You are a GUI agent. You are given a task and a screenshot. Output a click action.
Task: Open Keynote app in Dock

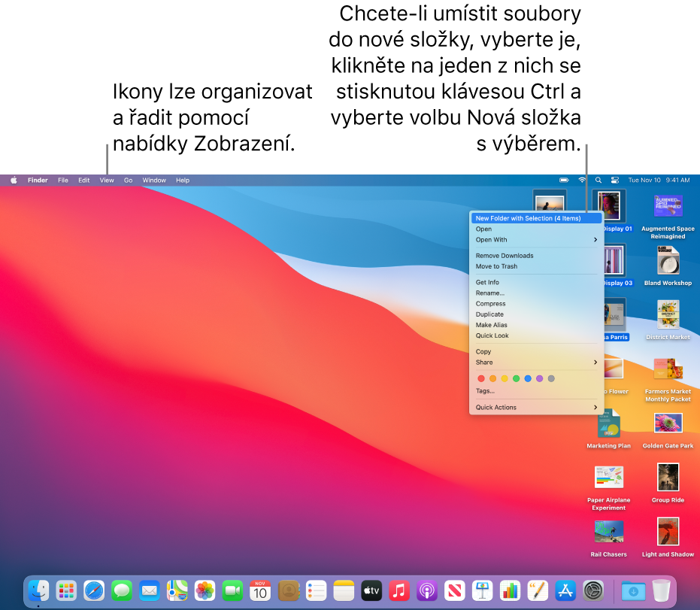482,590
